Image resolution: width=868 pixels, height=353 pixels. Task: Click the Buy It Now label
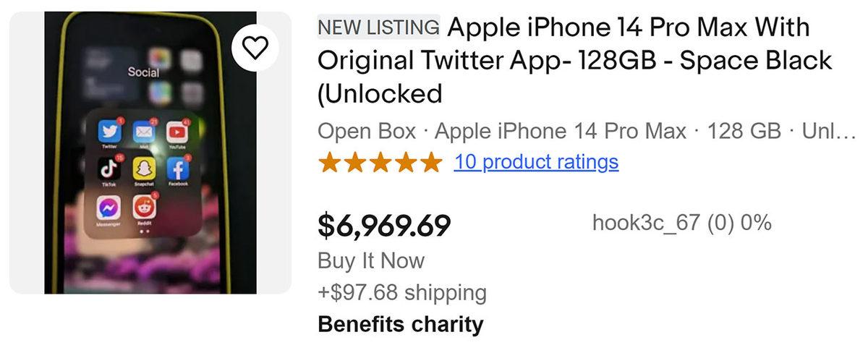pos(371,260)
